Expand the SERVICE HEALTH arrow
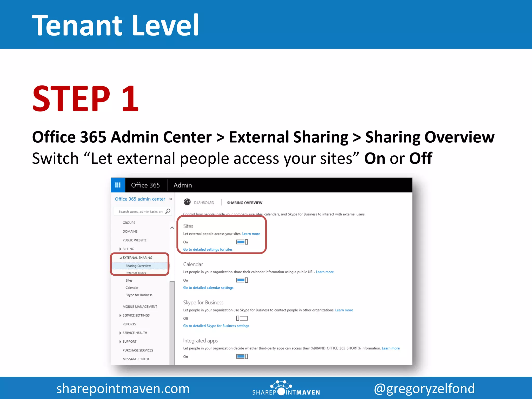Image resolution: width=532 pixels, height=399 pixels. pyautogui.click(x=120, y=333)
